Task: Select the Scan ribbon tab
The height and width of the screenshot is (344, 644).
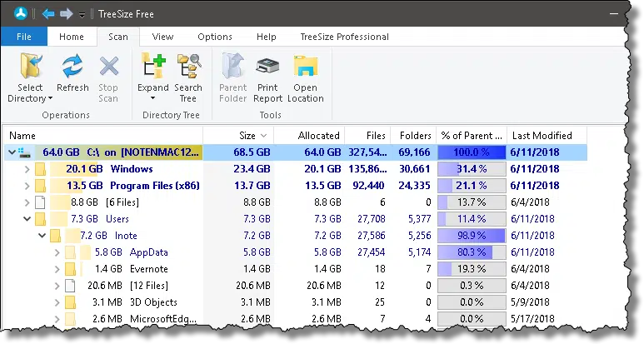Action: (118, 37)
